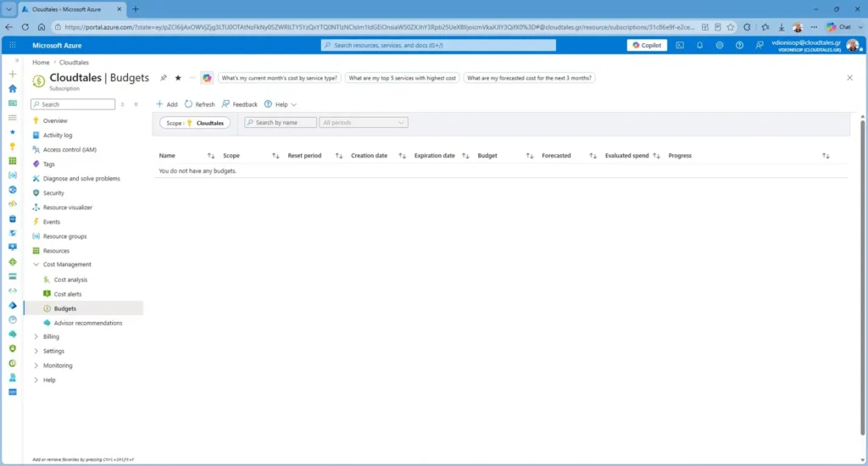Open the feedback icon in top header

pyautogui.click(x=759, y=46)
